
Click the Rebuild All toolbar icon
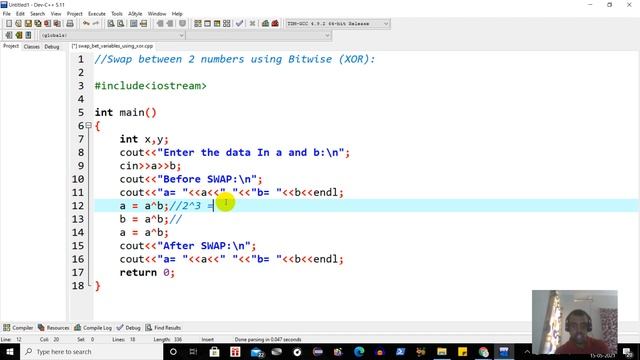click(227, 24)
